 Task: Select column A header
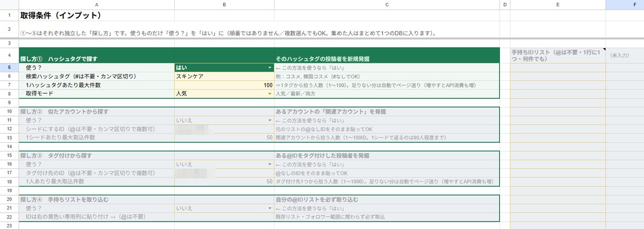[97, 5]
